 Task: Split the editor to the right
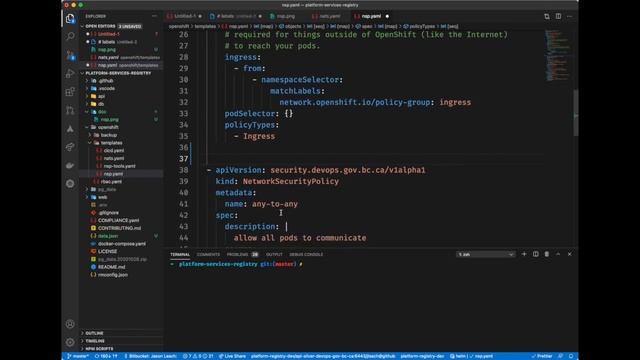(x=558, y=16)
